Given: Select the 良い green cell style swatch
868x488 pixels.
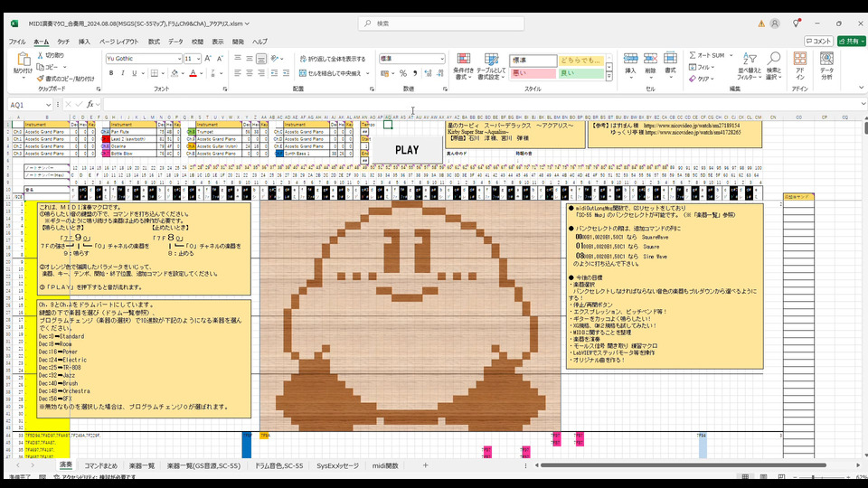Looking at the screenshot, I should coord(580,73).
